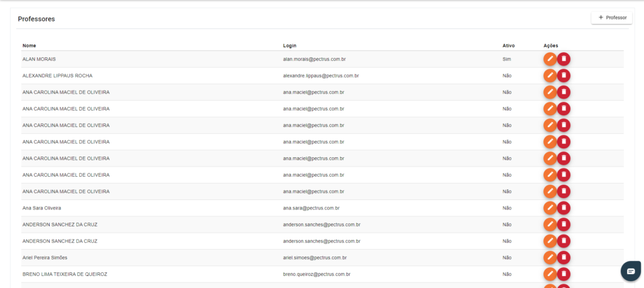This screenshot has height=288, width=644.
Task: Add a new Professor
Action: (612, 18)
